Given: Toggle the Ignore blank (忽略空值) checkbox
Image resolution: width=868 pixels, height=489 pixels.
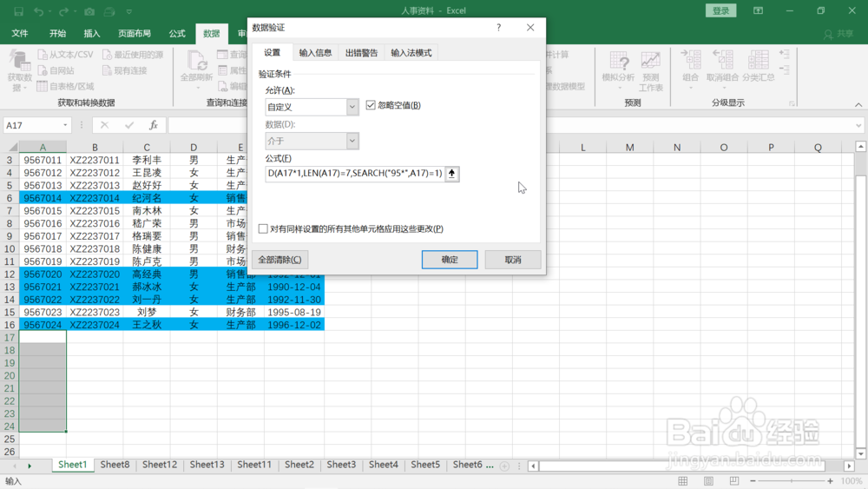Looking at the screenshot, I should pyautogui.click(x=371, y=105).
